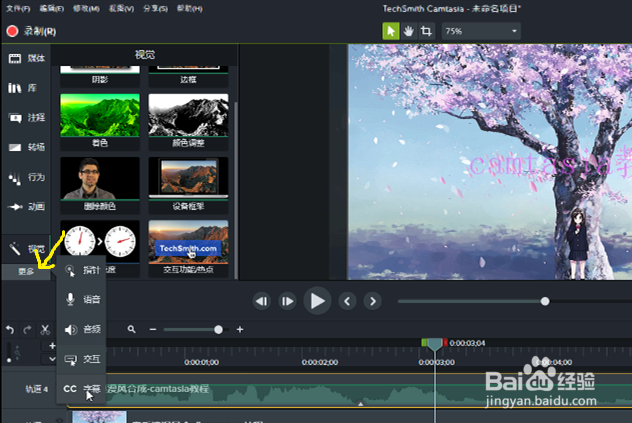Select the 着色 colorize effect thumbnail
This screenshot has width=632, height=423.
[x=100, y=115]
